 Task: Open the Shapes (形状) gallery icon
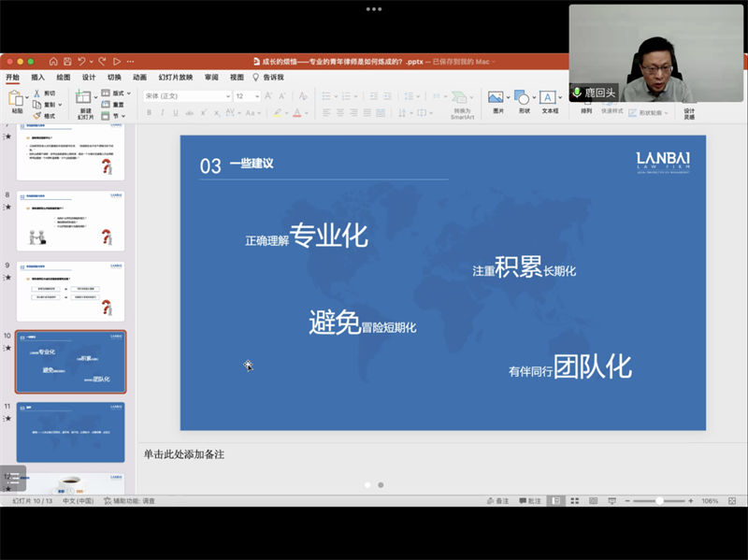[x=523, y=96]
